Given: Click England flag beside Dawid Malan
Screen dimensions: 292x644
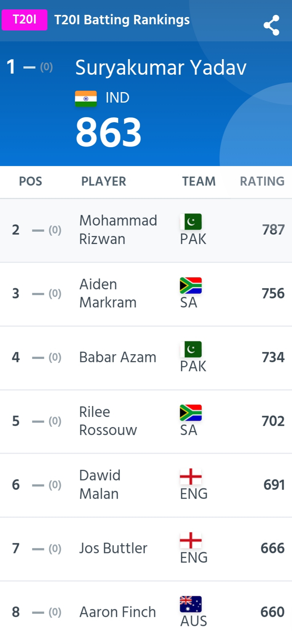Looking at the screenshot, I should pos(191,476).
